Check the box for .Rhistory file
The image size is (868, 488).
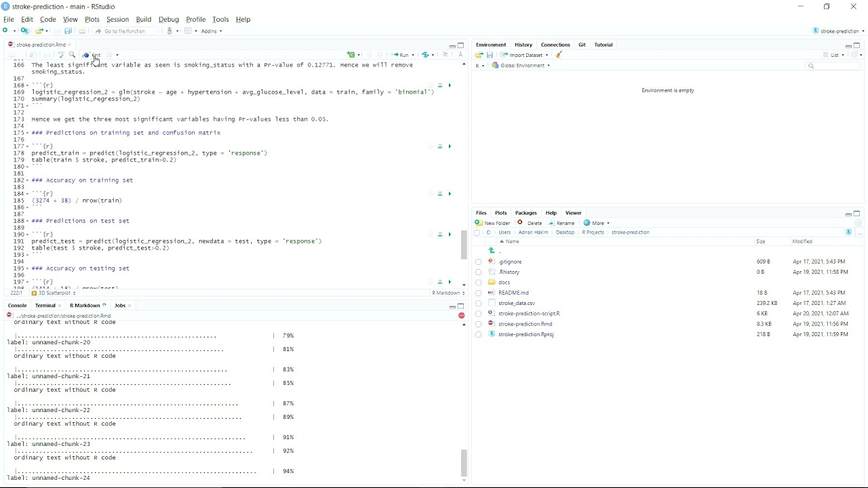coord(479,272)
